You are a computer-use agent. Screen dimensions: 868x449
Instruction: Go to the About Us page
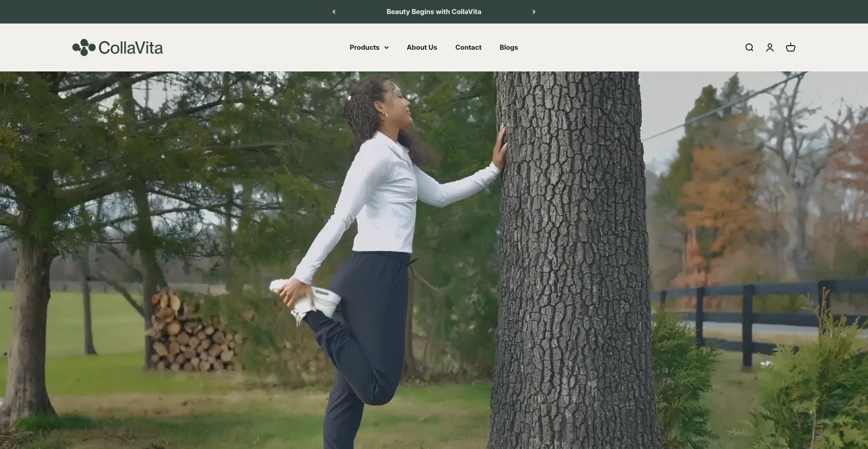tap(422, 47)
